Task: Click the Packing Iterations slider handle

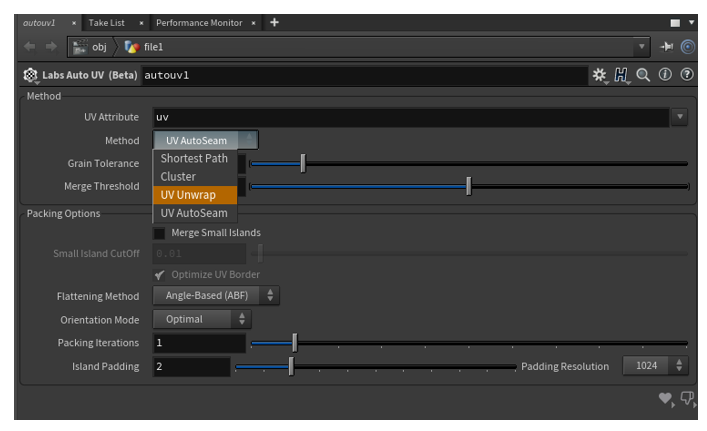Action: pyautogui.click(x=295, y=343)
